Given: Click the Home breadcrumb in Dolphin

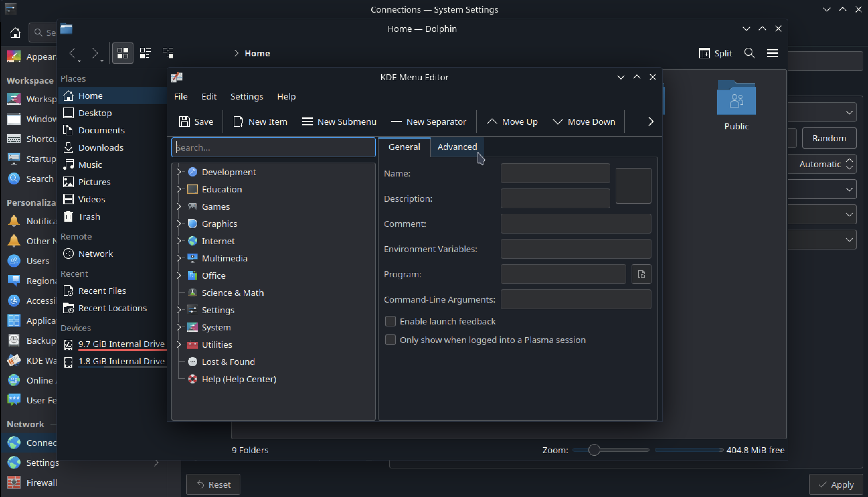Looking at the screenshot, I should pyautogui.click(x=257, y=53).
